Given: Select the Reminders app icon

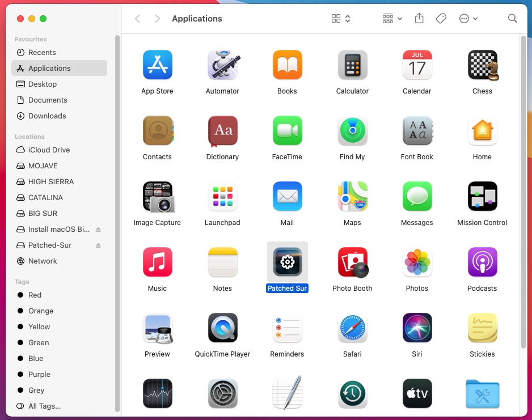Looking at the screenshot, I should point(288,328).
